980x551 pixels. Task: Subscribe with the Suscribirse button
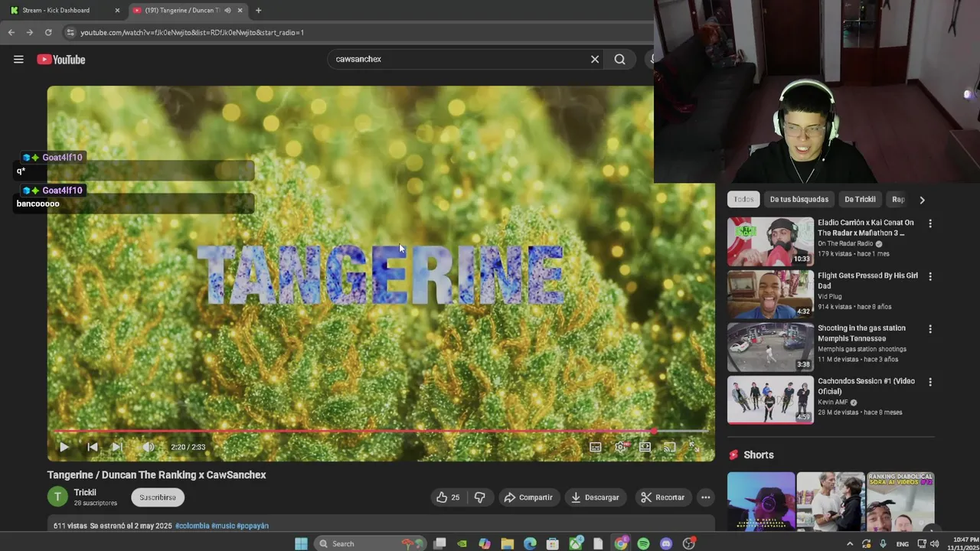click(x=158, y=497)
